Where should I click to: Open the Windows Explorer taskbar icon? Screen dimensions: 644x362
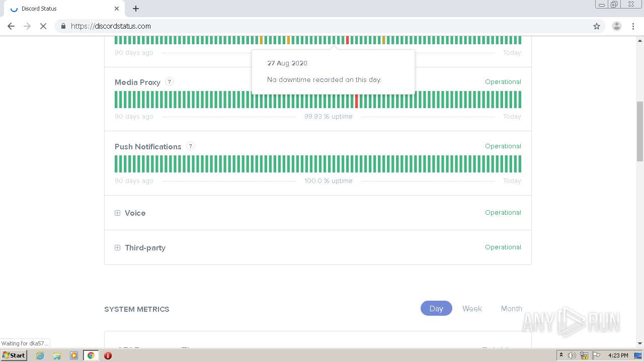click(57, 355)
